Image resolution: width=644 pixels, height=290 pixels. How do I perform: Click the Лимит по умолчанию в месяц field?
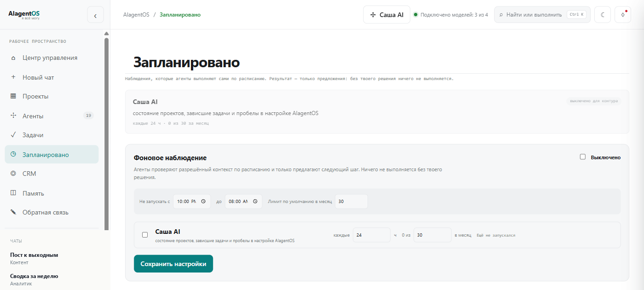(x=351, y=202)
